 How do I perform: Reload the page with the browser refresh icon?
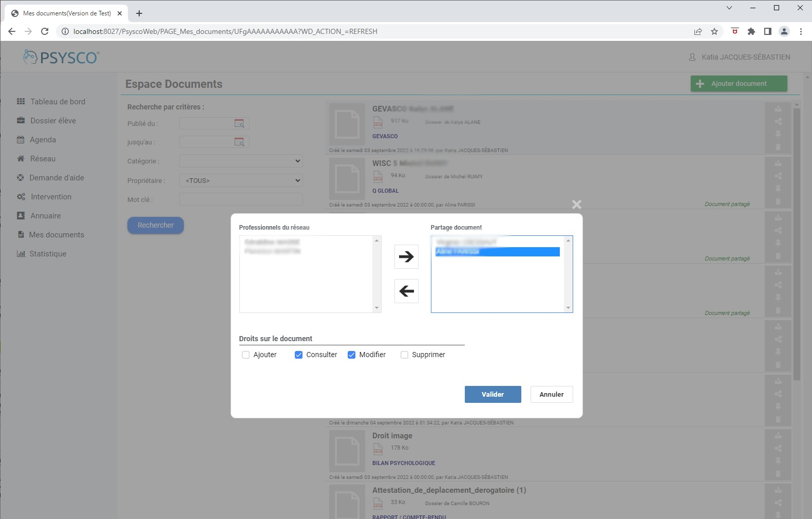coord(45,31)
